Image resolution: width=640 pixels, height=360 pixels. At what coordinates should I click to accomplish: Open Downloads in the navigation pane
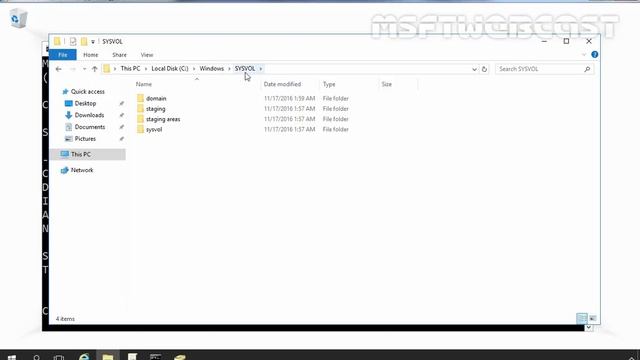coord(89,115)
